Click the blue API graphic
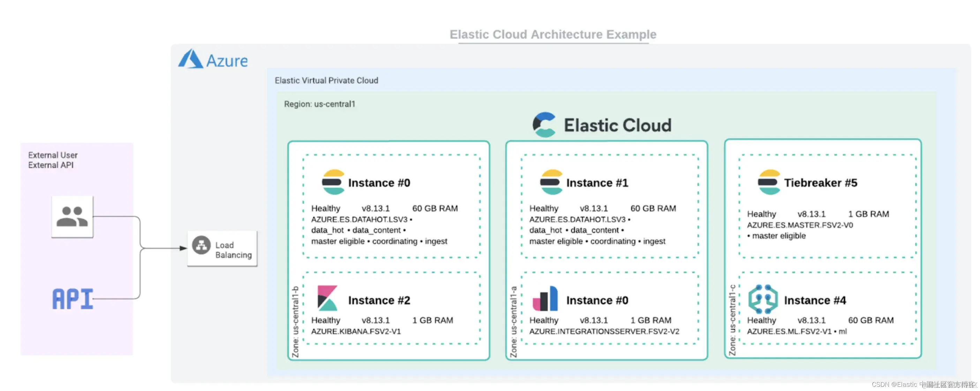Image resolution: width=980 pixels, height=391 pixels. [x=72, y=299]
